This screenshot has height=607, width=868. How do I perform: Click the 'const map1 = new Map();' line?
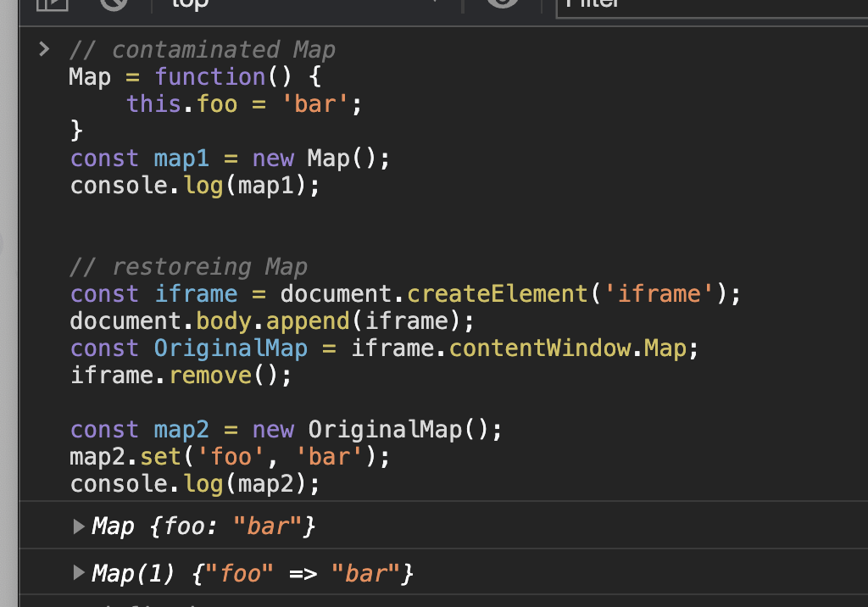(x=230, y=159)
